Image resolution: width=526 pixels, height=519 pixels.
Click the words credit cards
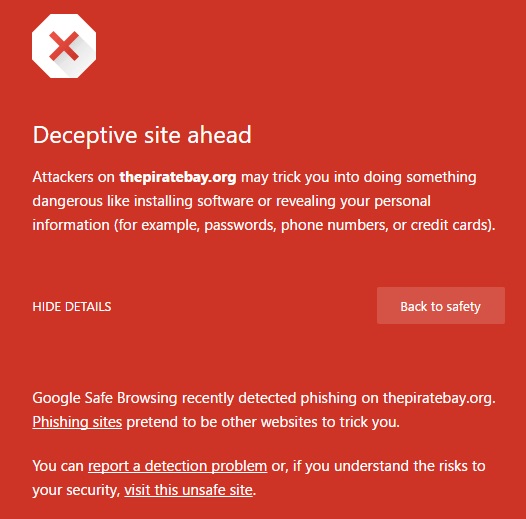(451, 225)
